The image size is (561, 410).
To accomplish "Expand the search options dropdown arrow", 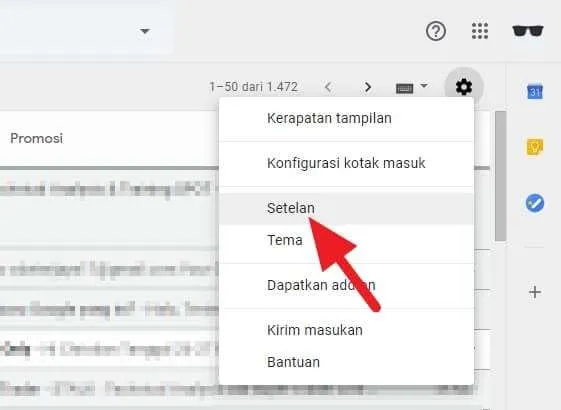I will pos(145,31).
